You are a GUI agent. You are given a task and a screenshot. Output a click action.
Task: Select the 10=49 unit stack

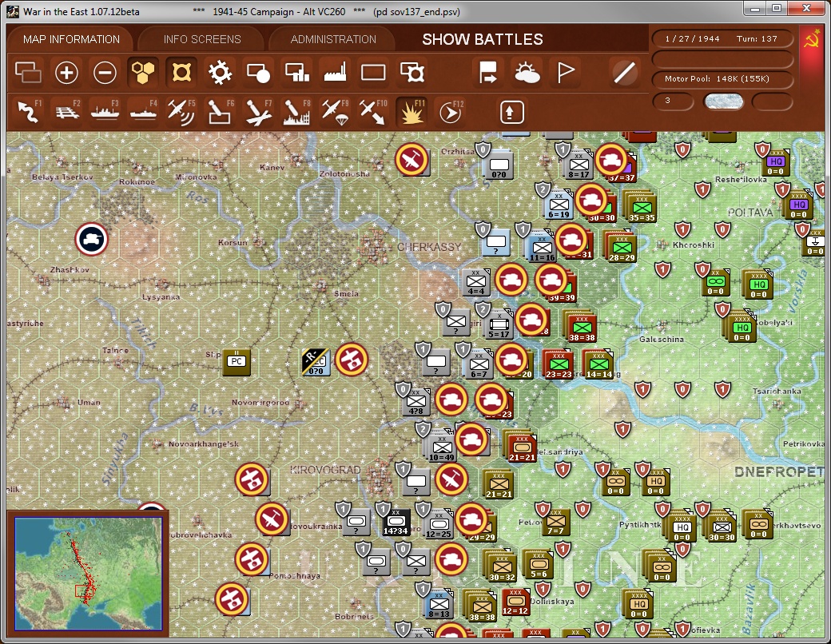[x=441, y=447]
